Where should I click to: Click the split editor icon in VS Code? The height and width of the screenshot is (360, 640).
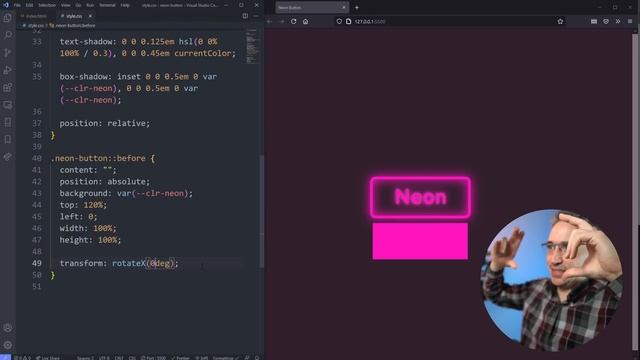coord(245,16)
